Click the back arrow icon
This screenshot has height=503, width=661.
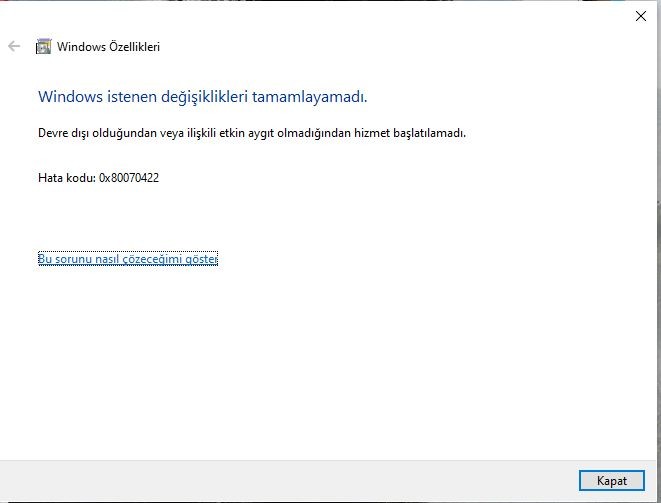[x=14, y=46]
